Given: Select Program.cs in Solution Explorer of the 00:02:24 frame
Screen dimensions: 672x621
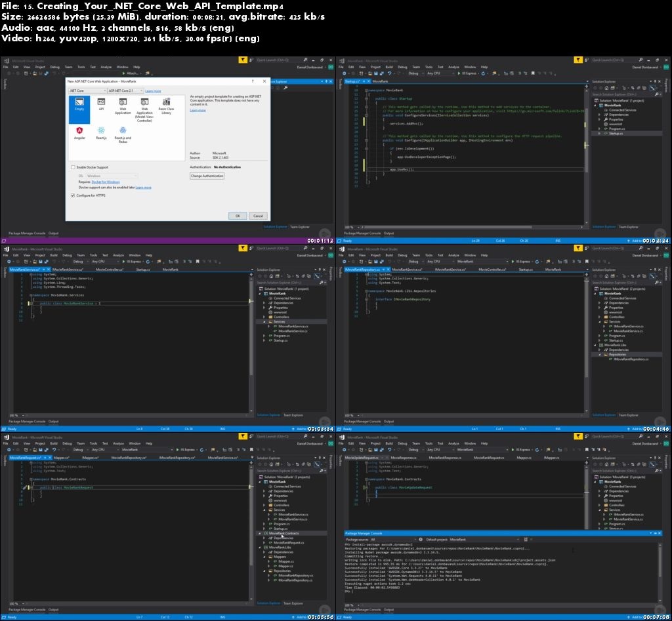Looking at the screenshot, I should 617,129.
